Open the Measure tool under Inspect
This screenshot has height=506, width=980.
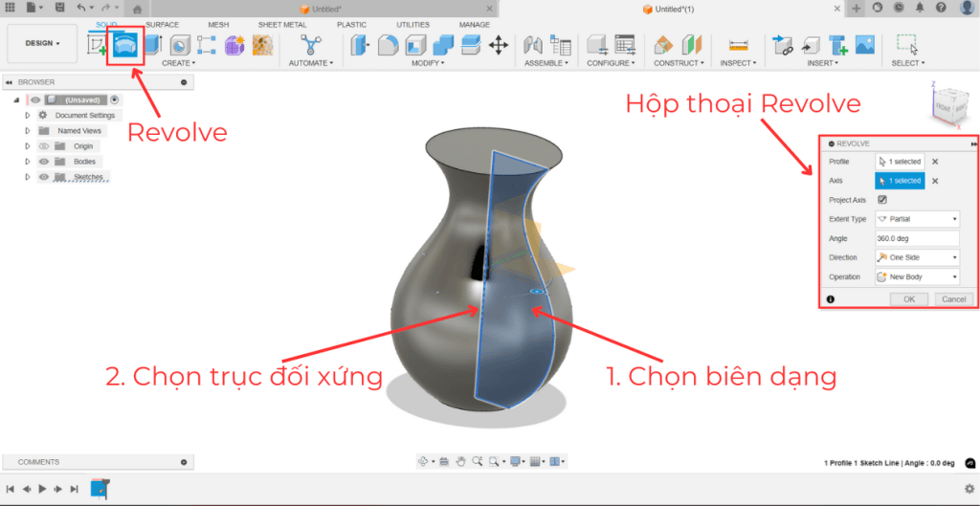737,45
